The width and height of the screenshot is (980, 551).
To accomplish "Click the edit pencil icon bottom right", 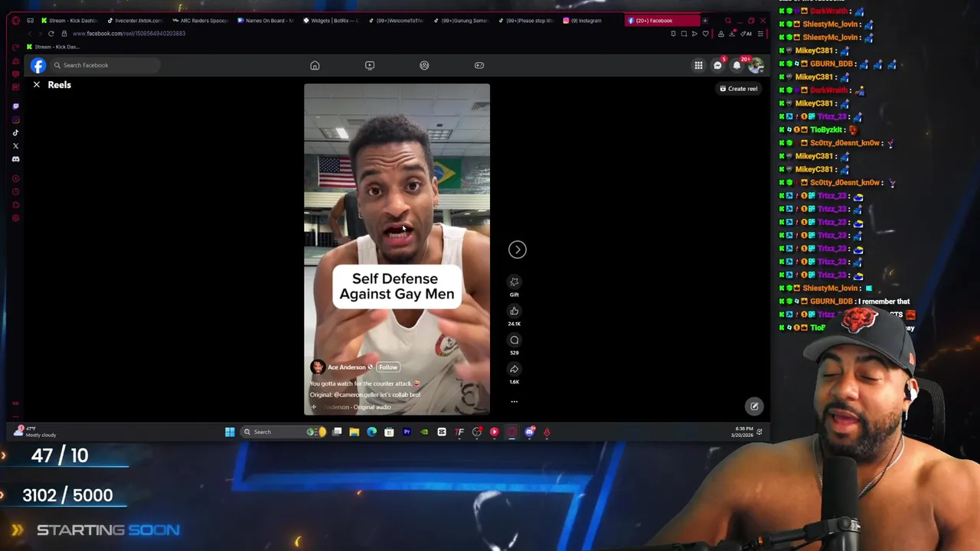I will [754, 406].
